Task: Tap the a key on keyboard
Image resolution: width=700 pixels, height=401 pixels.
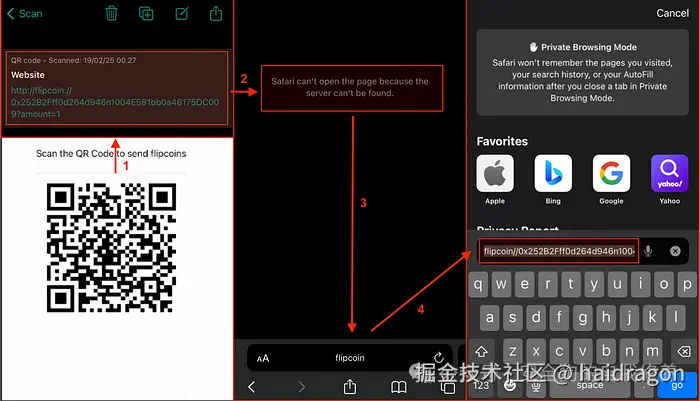Action: 489,317
